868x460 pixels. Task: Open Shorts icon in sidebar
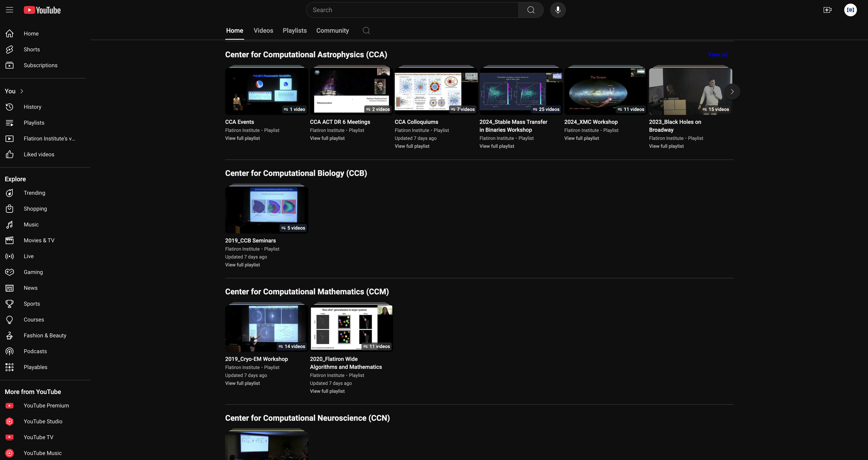point(9,49)
